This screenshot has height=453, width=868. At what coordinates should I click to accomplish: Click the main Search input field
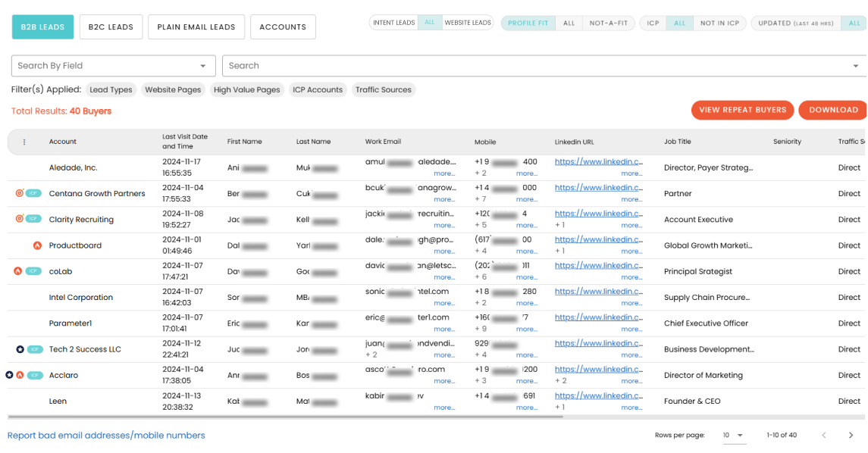click(x=538, y=66)
